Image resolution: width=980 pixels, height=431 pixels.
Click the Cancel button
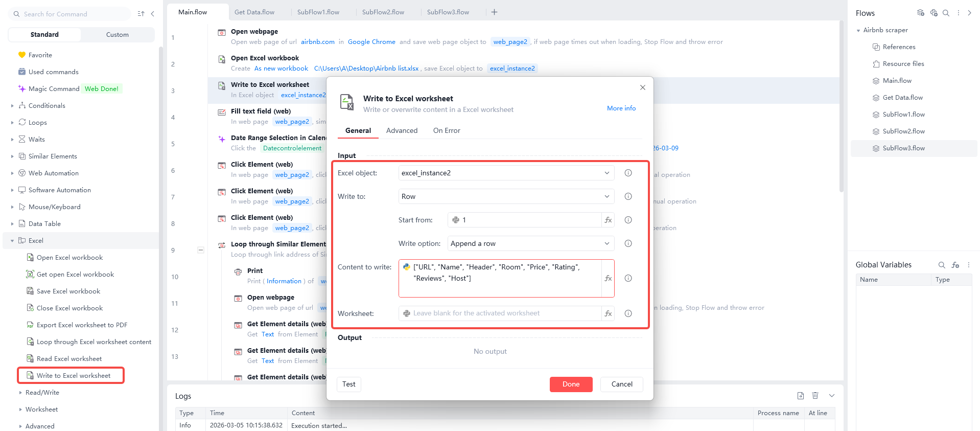[x=622, y=384]
